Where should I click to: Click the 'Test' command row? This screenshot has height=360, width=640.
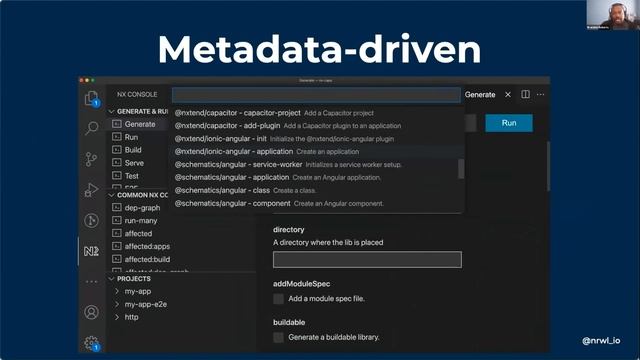pos(139,176)
